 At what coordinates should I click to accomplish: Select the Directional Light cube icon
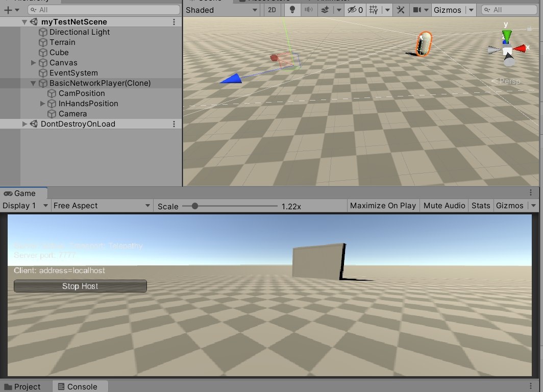point(43,32)
